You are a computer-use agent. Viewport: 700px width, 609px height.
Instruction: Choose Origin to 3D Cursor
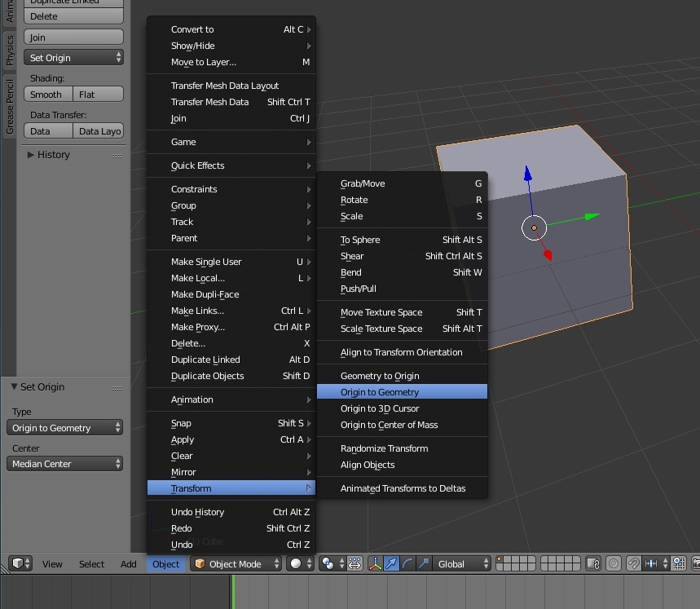coord(402,408)
